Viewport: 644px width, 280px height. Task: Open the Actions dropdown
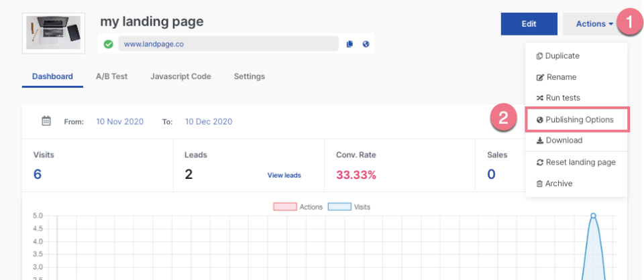[x=594, y=23]
